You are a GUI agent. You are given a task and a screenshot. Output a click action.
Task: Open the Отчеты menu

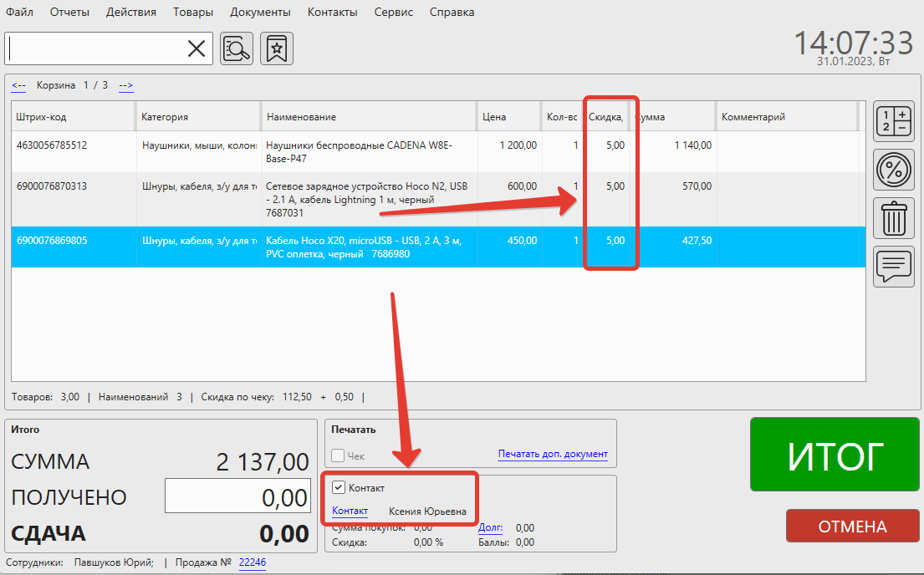tap(69, 13)
